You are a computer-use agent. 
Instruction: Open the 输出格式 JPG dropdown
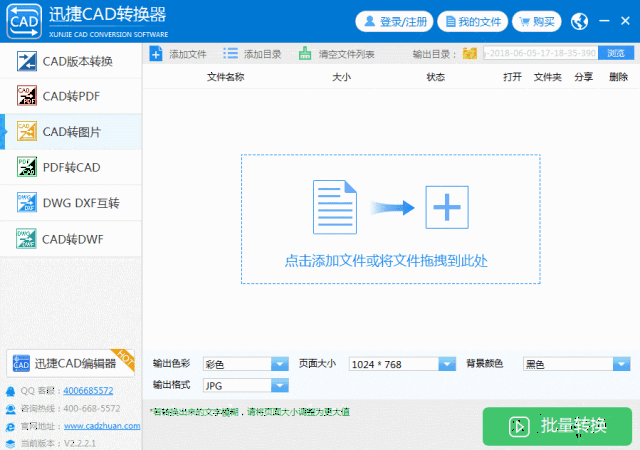246,385
